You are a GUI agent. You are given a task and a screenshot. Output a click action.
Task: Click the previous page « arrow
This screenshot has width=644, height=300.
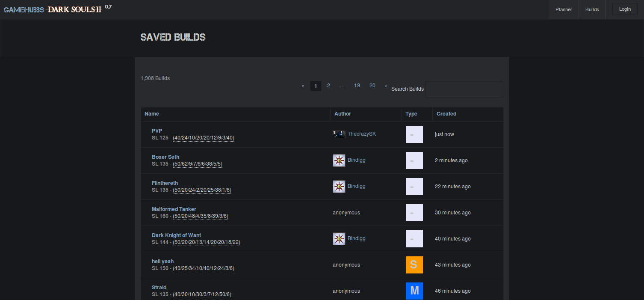303,86
